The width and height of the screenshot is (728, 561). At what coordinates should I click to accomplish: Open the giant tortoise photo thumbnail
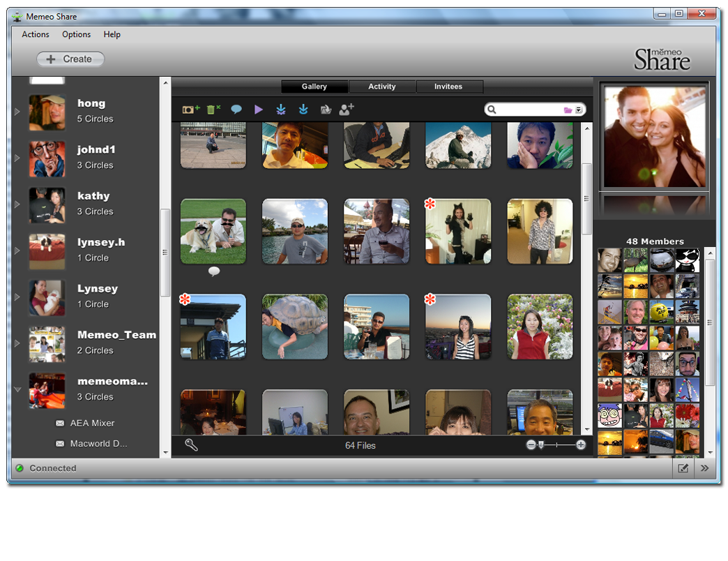click(x=294, y=327)
